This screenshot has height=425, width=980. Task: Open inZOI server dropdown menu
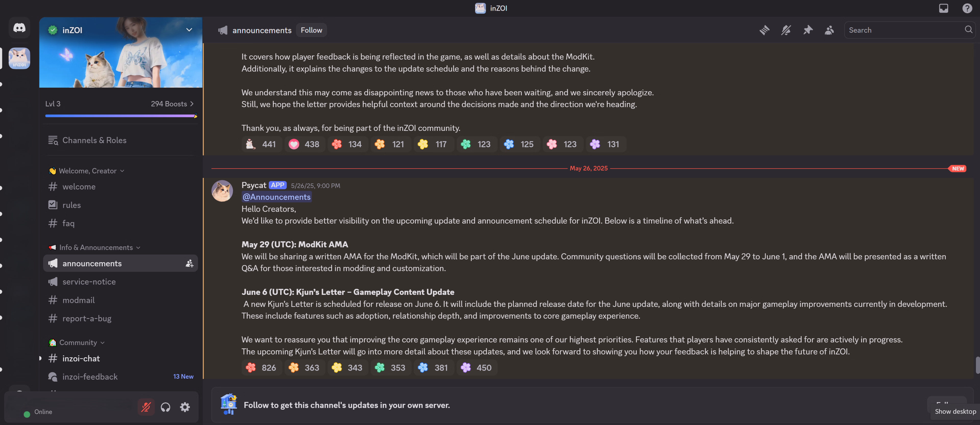click(x=189, y=30)
